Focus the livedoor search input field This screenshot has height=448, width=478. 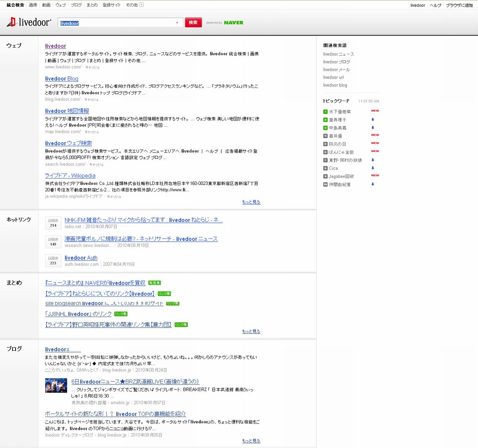pyautogui.click(x=120, y=23)
